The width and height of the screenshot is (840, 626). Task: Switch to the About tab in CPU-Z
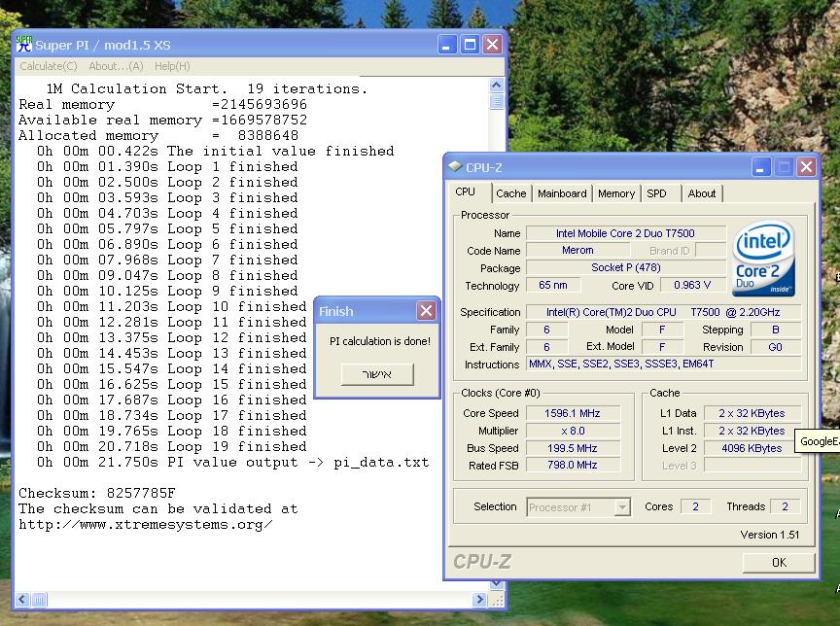702,193
